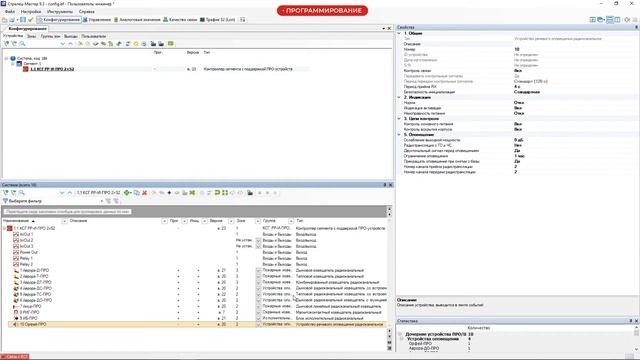Collapse the Система root tree node

coord(7,58)
